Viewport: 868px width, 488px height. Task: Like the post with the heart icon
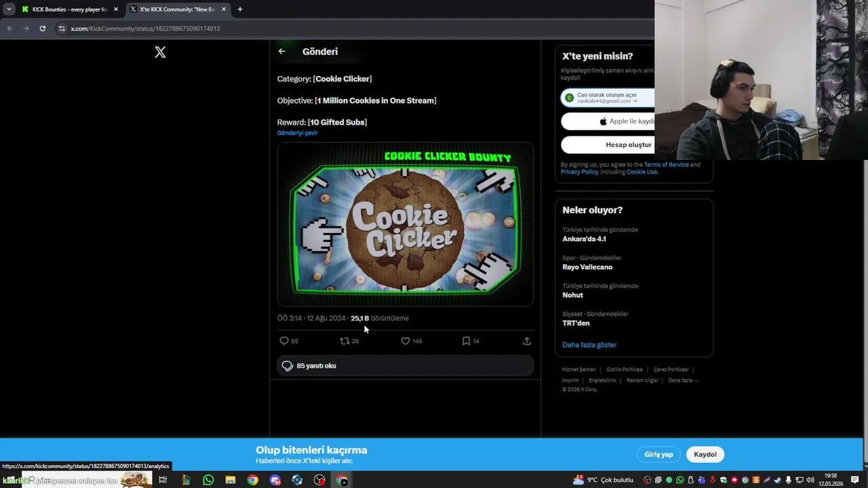[406, 341]
